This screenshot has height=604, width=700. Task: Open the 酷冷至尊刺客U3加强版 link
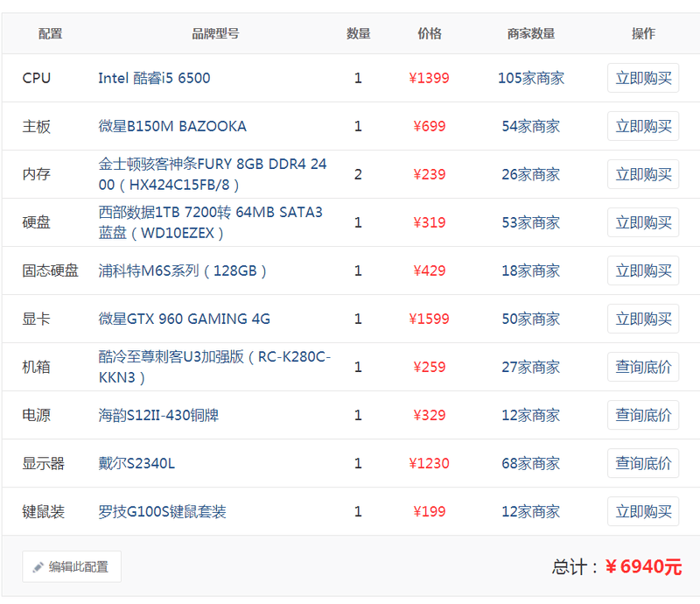[x=214, y=368]
